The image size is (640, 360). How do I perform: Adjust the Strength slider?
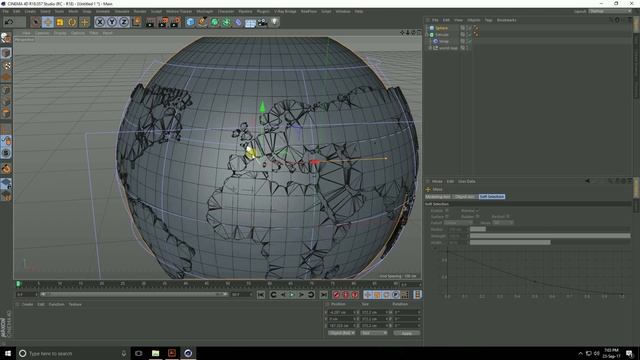click(550, 236)
